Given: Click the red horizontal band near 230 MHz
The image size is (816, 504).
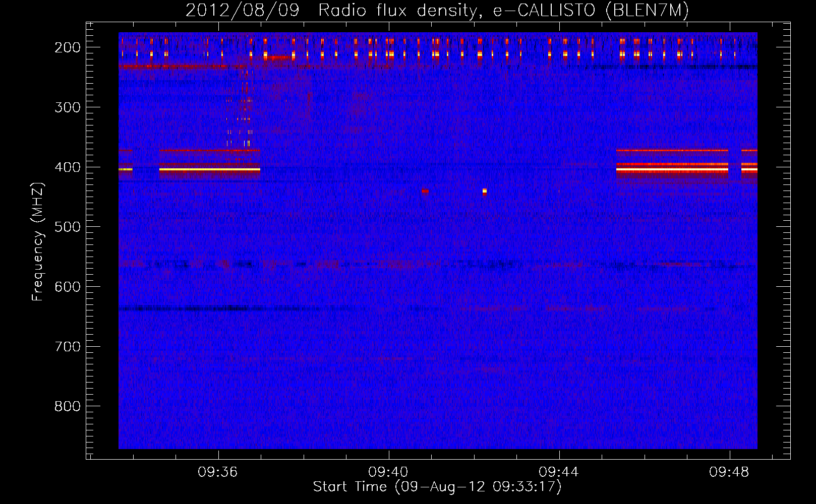Looking at the screenshot, I should pyautogui.click(x=183, y=67).
